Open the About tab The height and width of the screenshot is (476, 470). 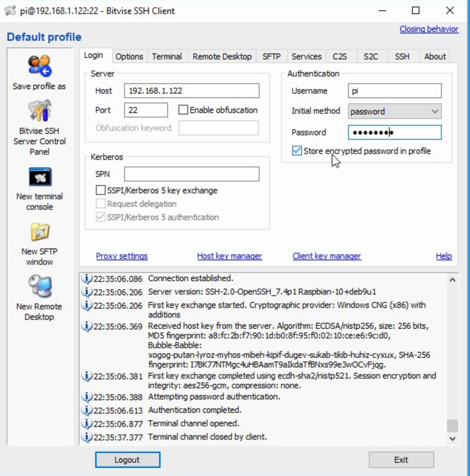[x=435, y=57]
